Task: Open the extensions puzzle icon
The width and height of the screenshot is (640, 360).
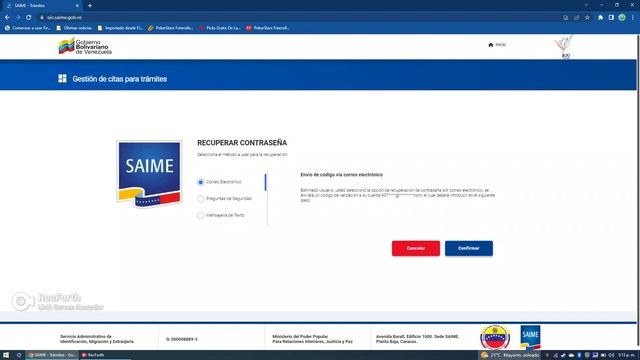Action: [x=600, y=18]
